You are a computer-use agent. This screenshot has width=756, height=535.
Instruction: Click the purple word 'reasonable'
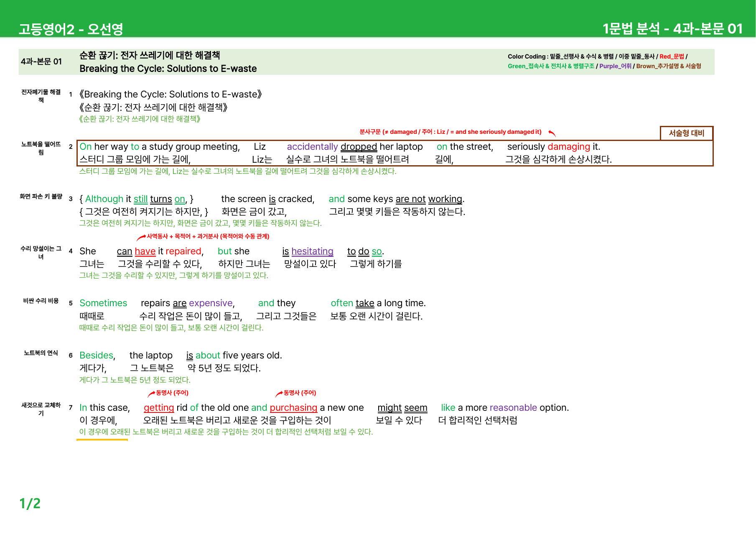pos(513,408)
